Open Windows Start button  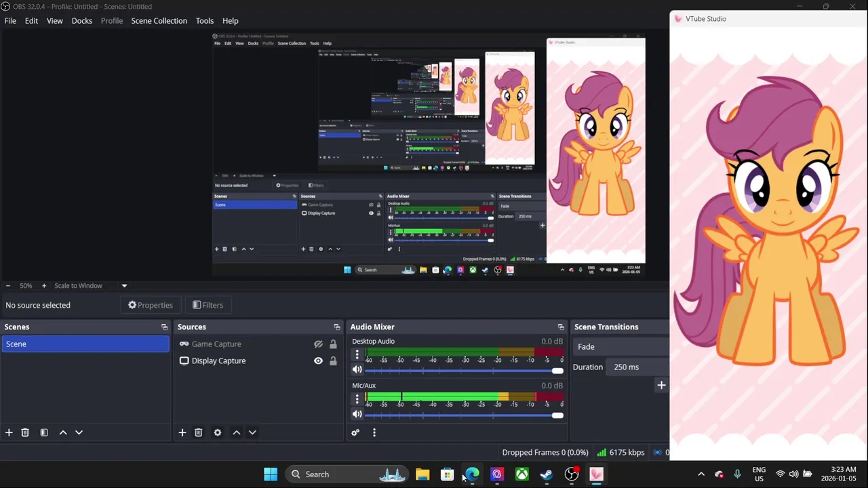(271, 474)
